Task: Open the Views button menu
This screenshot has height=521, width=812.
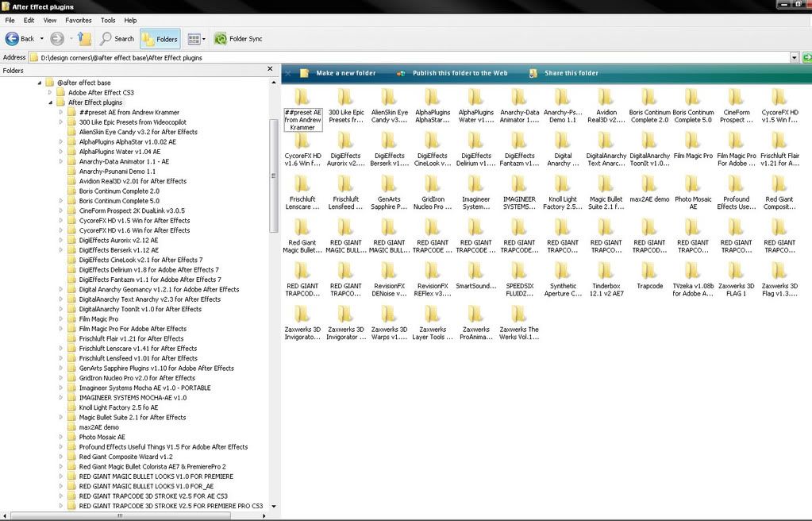Action: coord(196,39)
